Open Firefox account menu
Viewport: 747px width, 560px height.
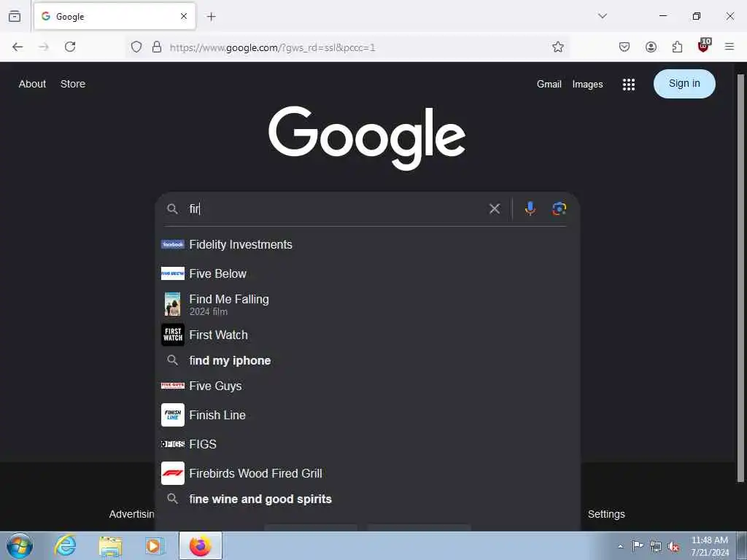tap(651, 47)
